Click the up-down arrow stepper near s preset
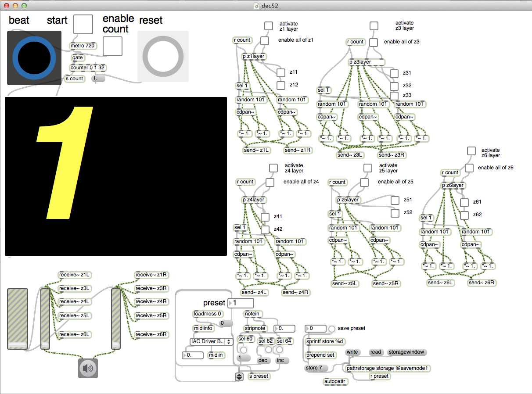The image size is (532, 394). point(239,376)
